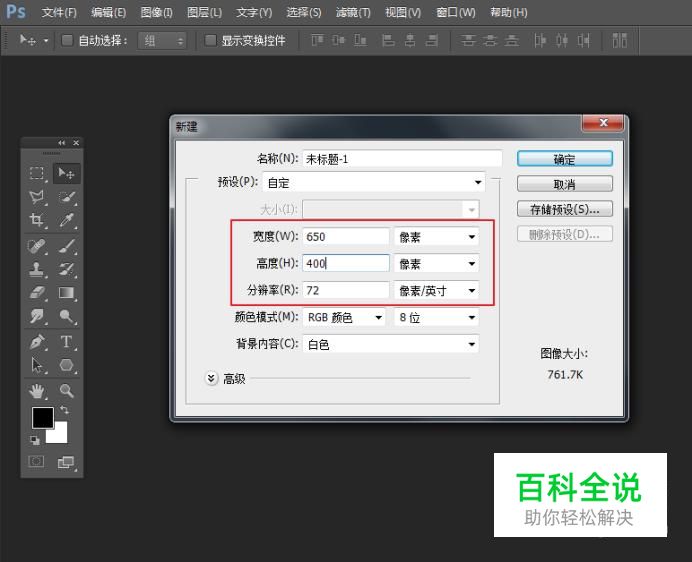Select the Eyedropper tool
The image size is (692, 562).
pos(66,220)
